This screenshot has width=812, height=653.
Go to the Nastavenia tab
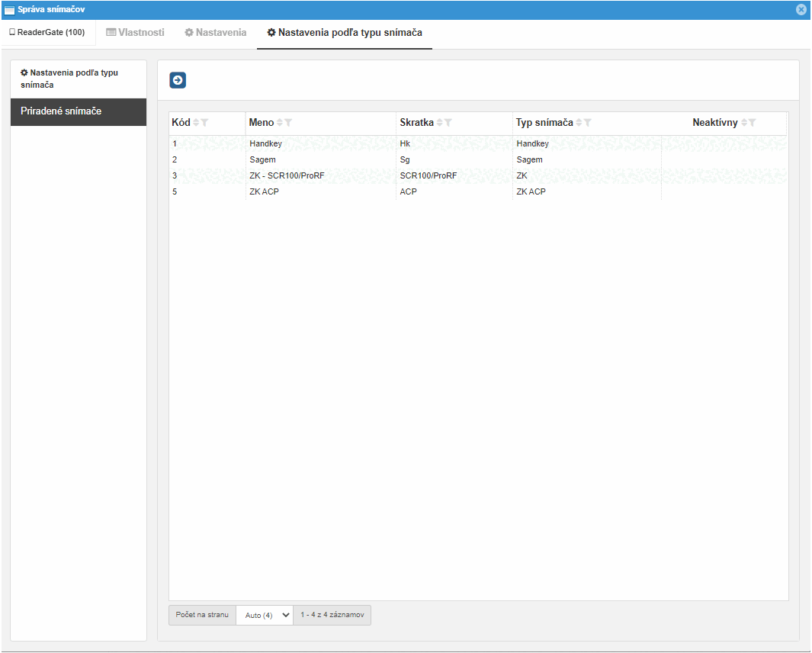click(216, 33)
